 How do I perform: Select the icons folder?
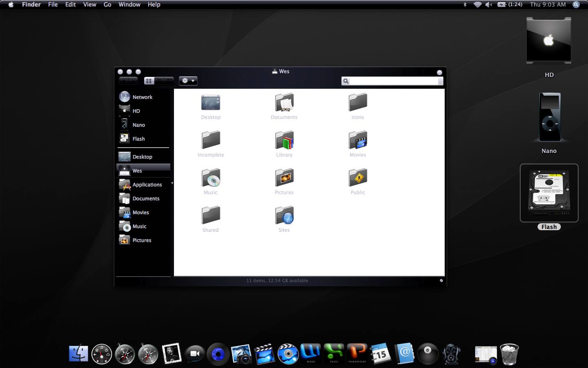[x=358, y=103]
